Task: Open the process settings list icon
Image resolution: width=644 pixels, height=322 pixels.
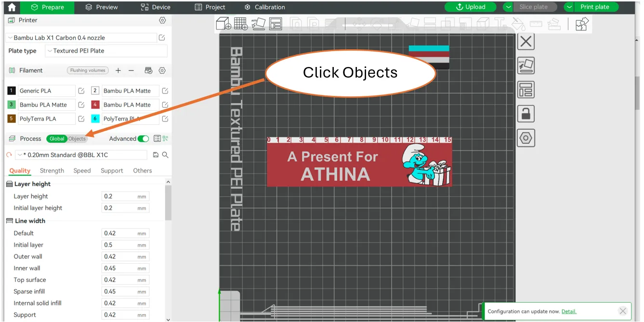Action: click(157, 139)
